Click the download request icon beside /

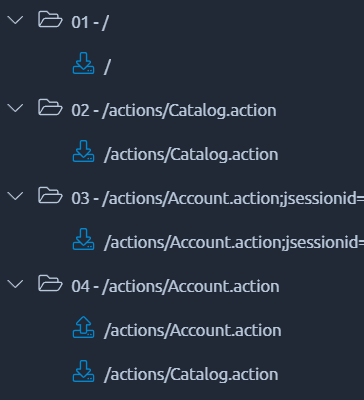pos(83,63)
